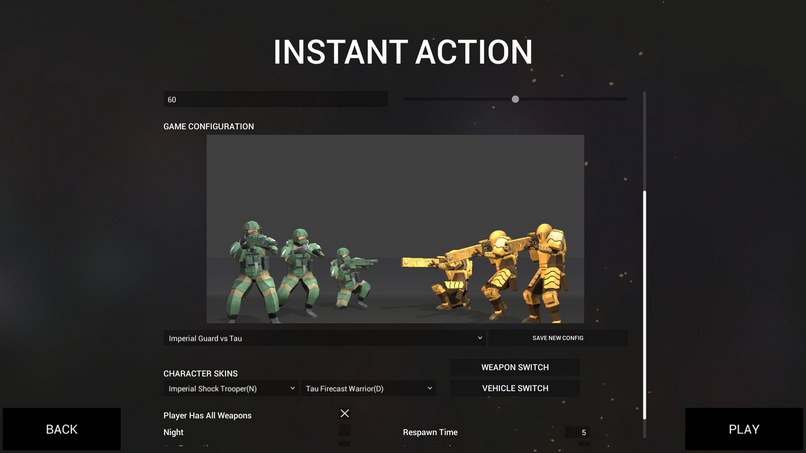This screenshot has height=453, width=806.
Task: Open the Imperial Guard vs Tau configuration dropdown
Action: pos(325,338)
